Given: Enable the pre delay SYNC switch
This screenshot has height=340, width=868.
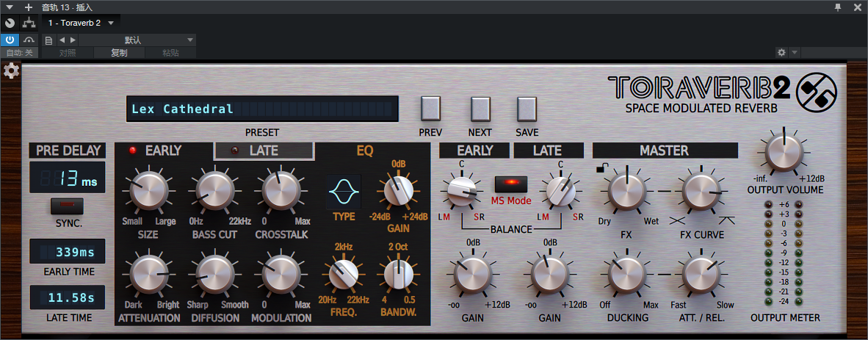Looking at the screenshot, I should coord(66,206).
